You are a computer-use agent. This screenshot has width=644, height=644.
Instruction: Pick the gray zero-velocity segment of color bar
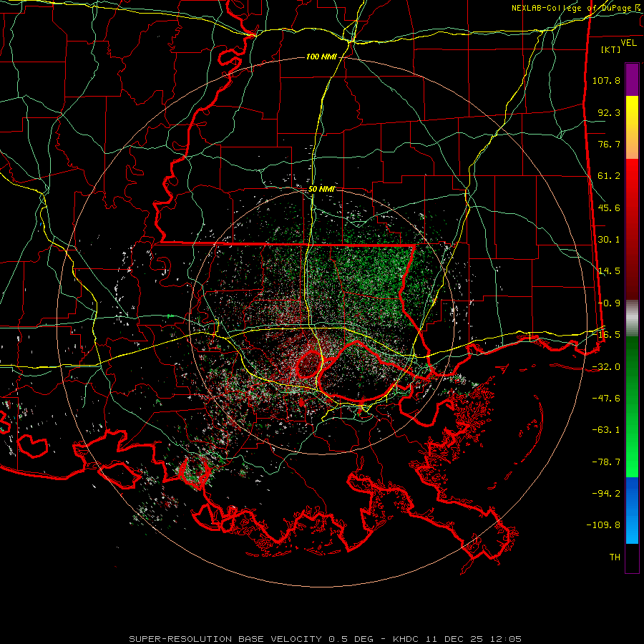[x=632, y=318]
